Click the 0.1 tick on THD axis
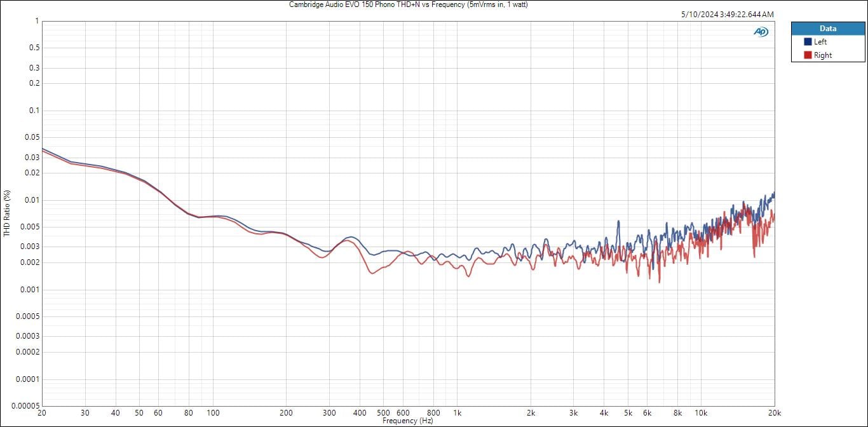Viewport: 868px width, 427px height. pyautogui.click(x=33, y=111)
